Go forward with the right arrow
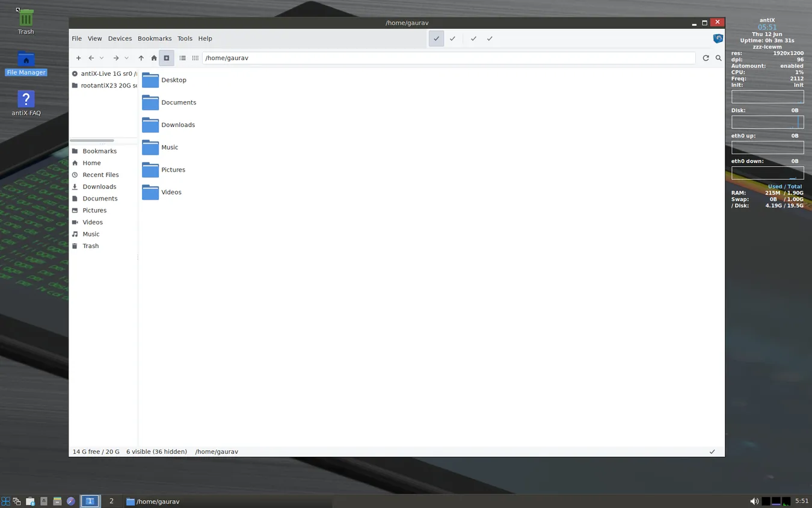The width and height of the screenshot is (812, 508). point(116,58)
